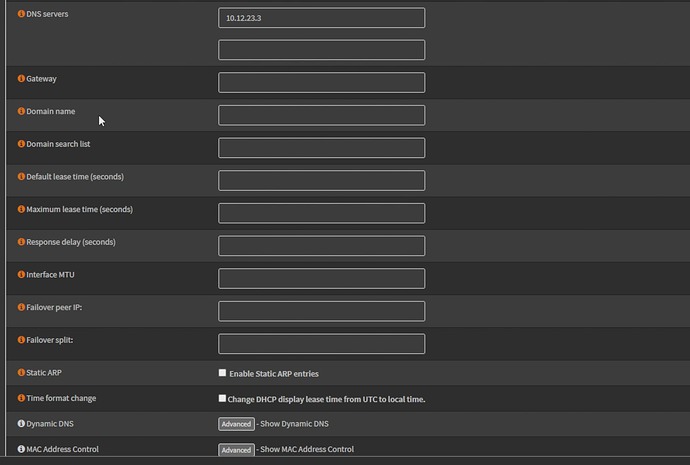Click the Failover peer IP info icon
This screenshot has height=465, width=690.
pyautogui.click(x=22, y=308)
